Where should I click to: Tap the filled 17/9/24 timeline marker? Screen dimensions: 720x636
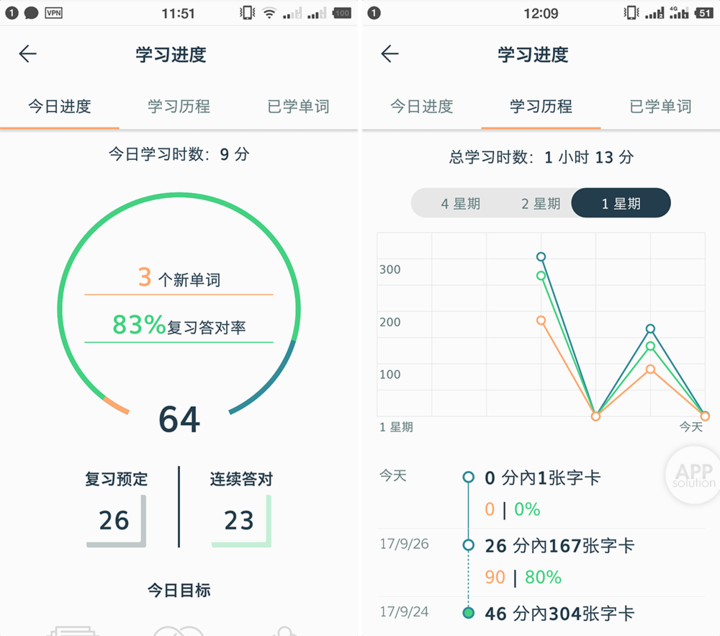(468, 613)
